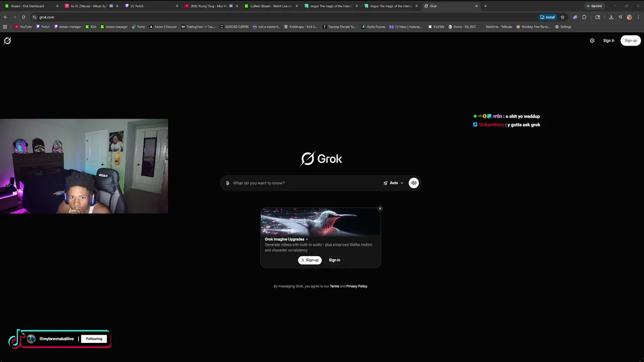
Task: Switch to So VL (Deluxe) album tab
Action: [91, 6]
